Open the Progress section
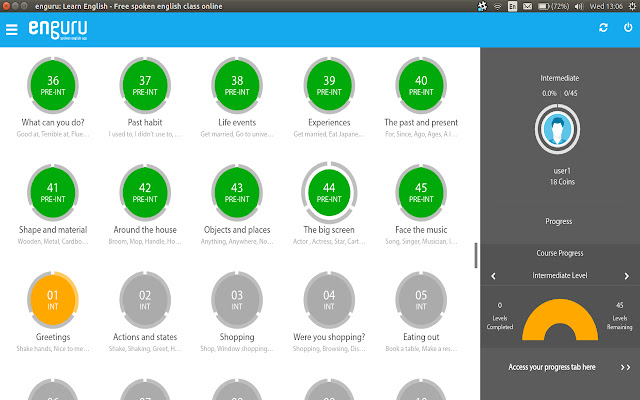Image resolution: width=640 pixels, height=400 pixels. point(559,222)
